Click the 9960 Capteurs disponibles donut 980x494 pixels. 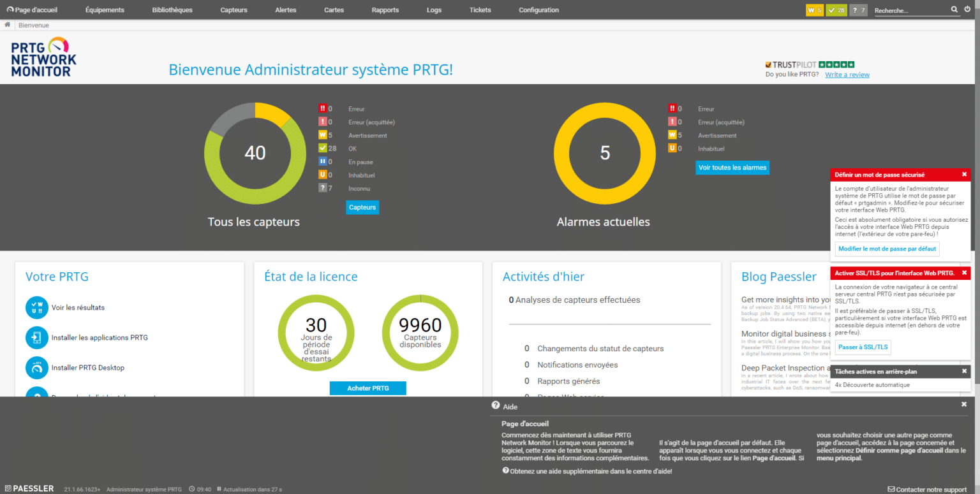coord(420,333)
